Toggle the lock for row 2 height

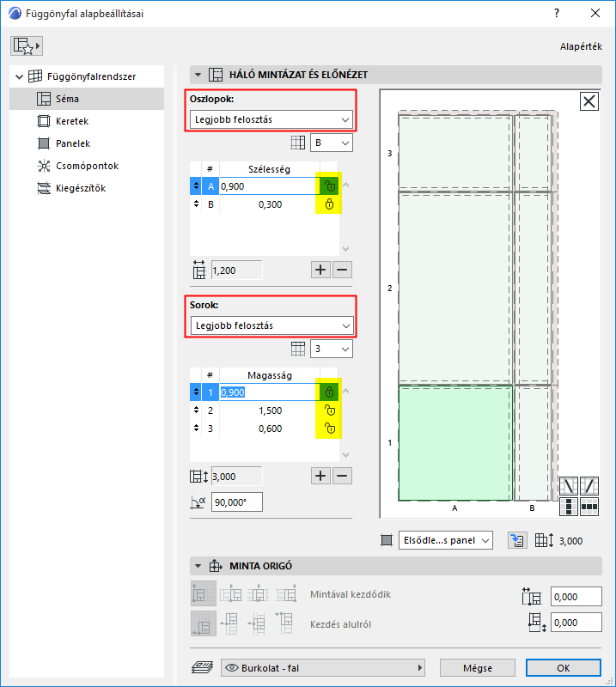(329, 410)
